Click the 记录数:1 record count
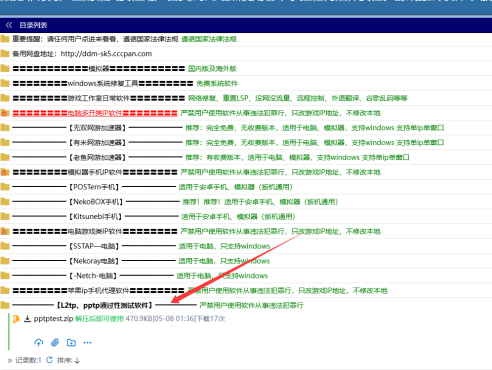The width and height of the screenshot is (492, 370). (x=28, y=360)
